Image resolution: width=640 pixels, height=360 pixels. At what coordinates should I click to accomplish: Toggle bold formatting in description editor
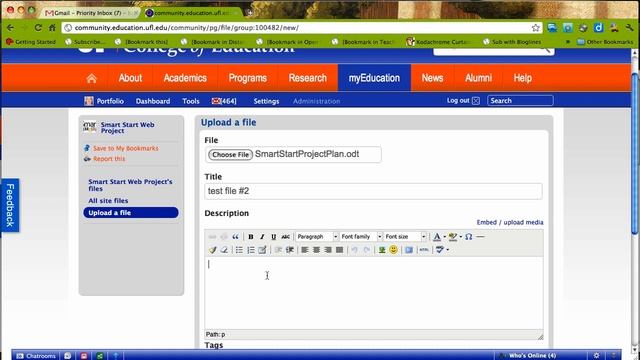pyautogui.click(x=251, y=237)
